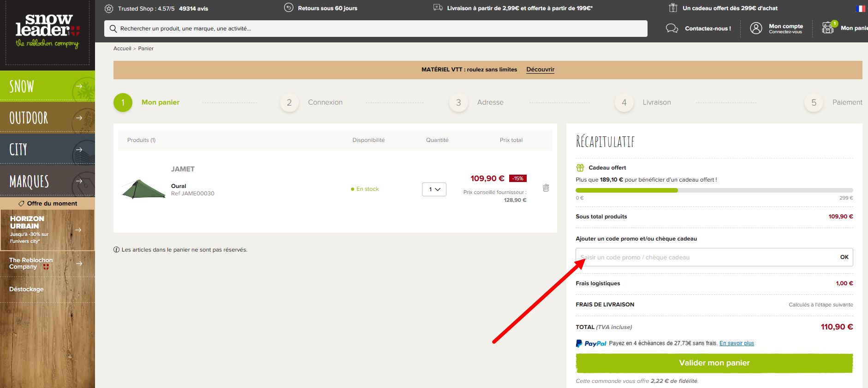Click the arrow next to OUTDOOR

[79, 118]
